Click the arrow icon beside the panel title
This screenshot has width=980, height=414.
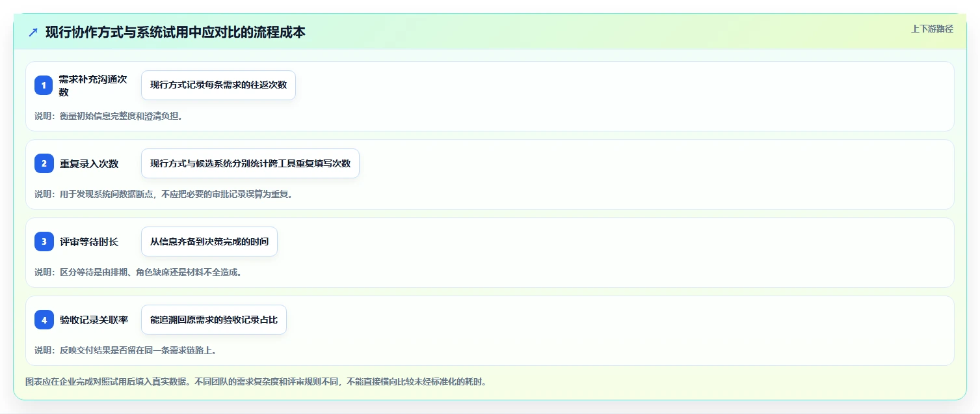[x=33, y=32]
